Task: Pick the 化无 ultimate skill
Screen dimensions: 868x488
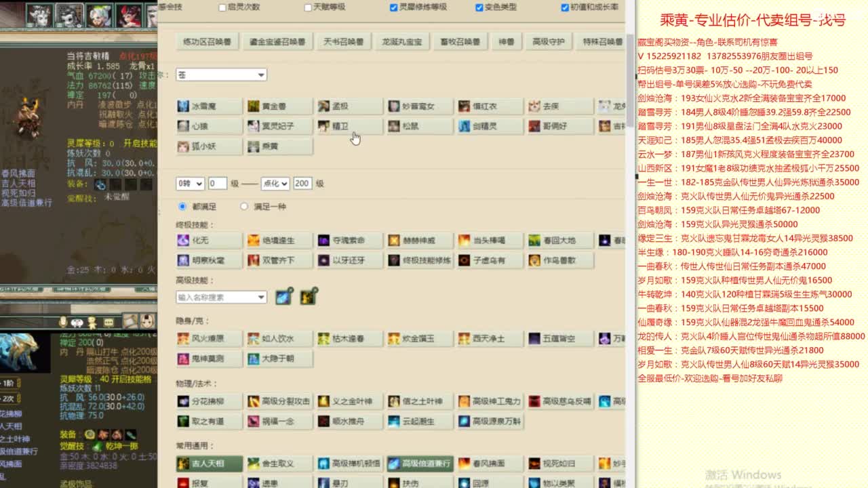Action: [209, 241]
